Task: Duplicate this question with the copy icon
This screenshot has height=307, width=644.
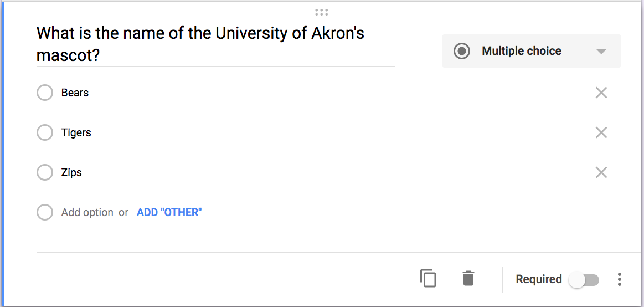Action: [x=428, y=278]
